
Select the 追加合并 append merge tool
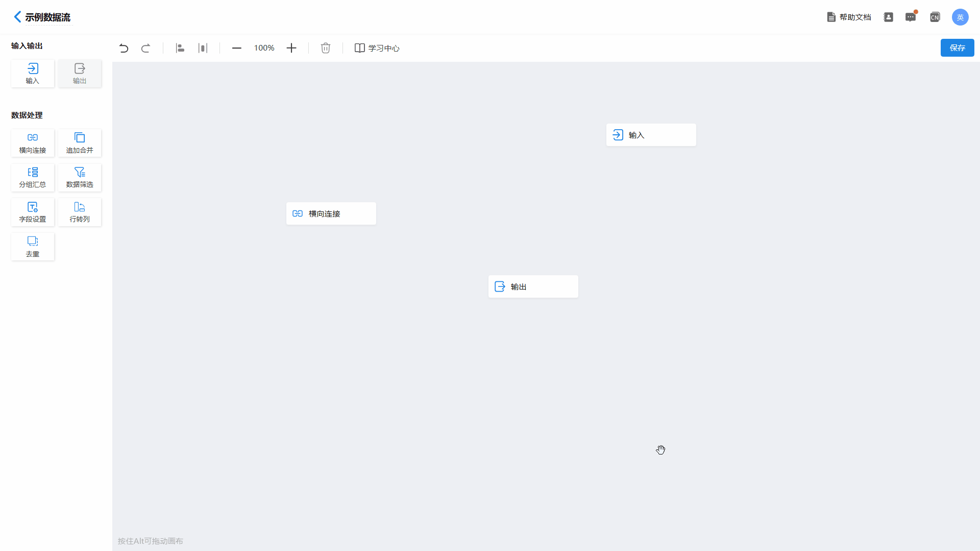coord(80,143)
